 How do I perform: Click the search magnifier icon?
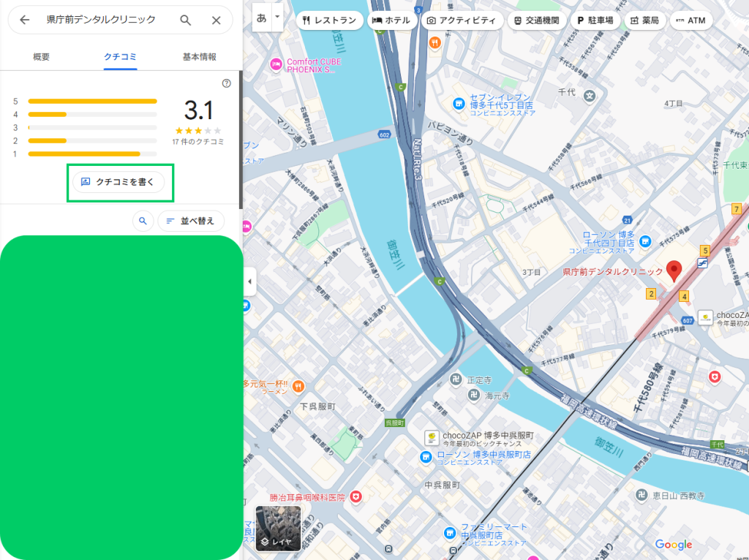186,20
